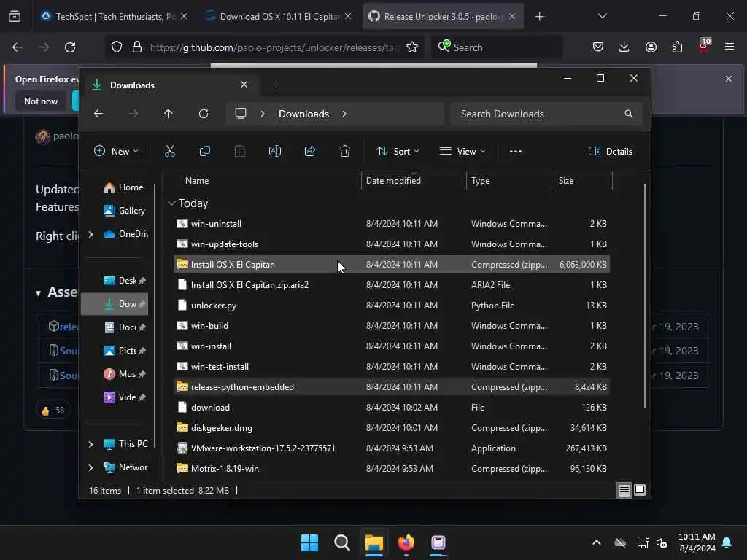Expand OneDrive in navigation pane
The width and height of the screenshot is (747, 560).
[x=90, y=234]
